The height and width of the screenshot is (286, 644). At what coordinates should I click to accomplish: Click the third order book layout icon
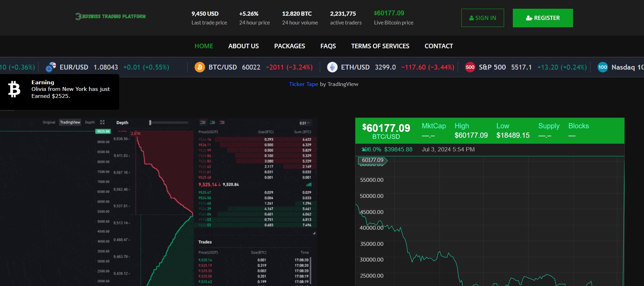point(222,122)
